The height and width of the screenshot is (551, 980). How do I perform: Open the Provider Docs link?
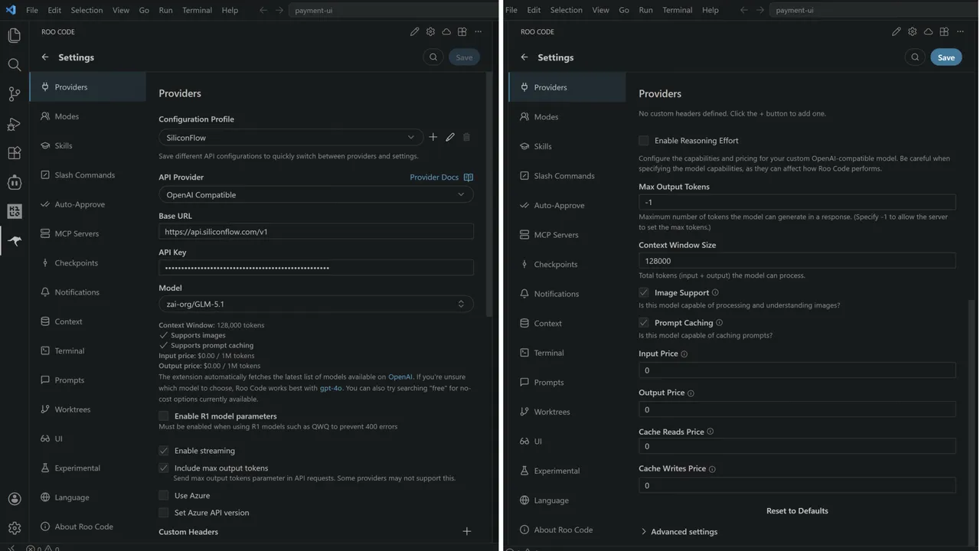[441, 178]
